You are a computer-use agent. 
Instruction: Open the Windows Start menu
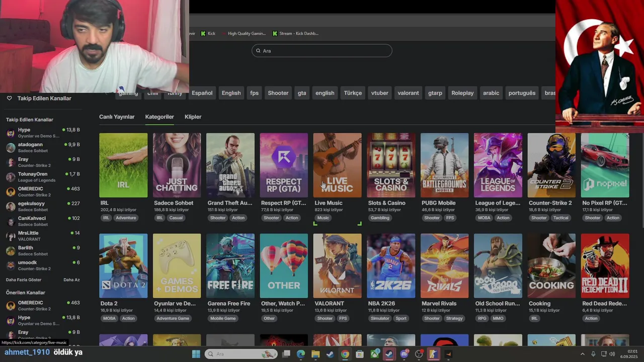[196, 354]
